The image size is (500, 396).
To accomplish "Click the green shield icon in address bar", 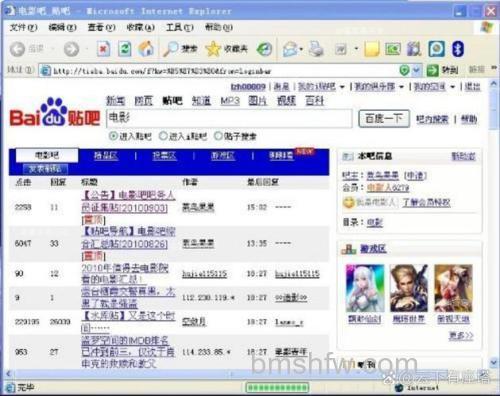I will (x=404, y=70).
